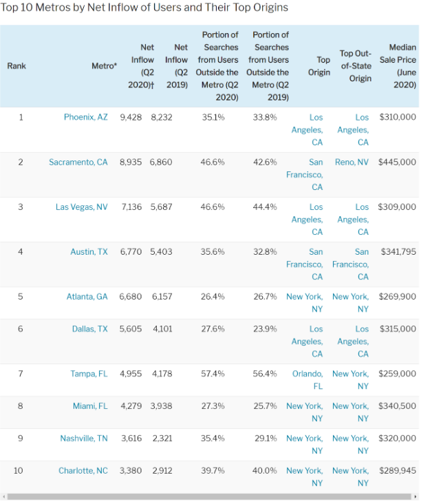Screen dimensions: 421x504
Task: Follow the Austin, TX metro link
Action: coord(89,252)
